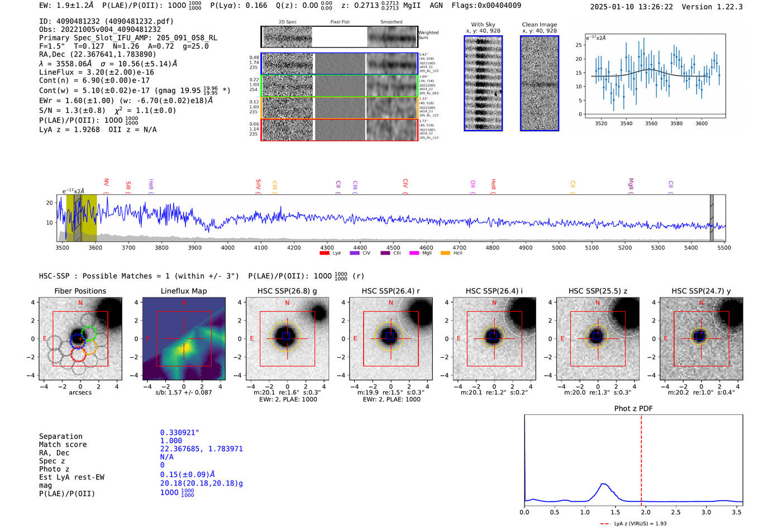View the HSC SSP(25.5) z band cutout
Image resolution: width=782 pixels, height=532 pixels.
(598, 339)
